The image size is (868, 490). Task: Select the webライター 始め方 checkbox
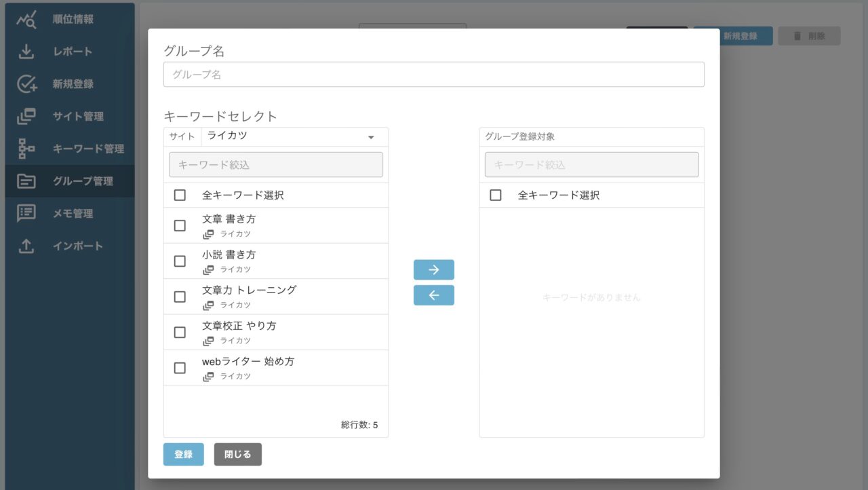(x=180, y=368)
